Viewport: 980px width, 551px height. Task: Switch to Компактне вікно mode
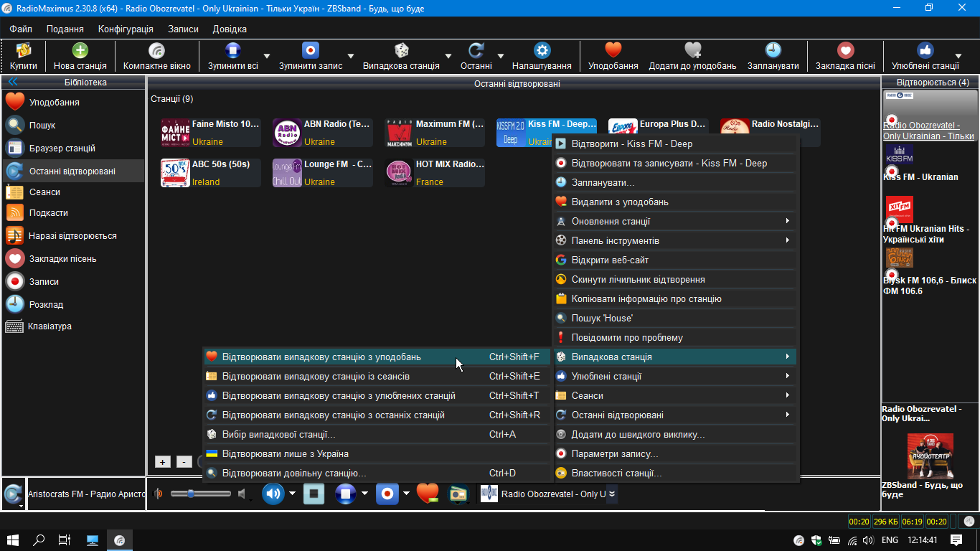pyautogui.click(x=156, y=56)
